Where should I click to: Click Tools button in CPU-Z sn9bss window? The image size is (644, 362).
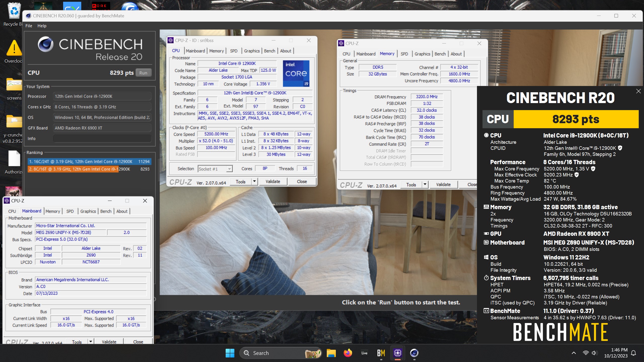click(240, 182)
